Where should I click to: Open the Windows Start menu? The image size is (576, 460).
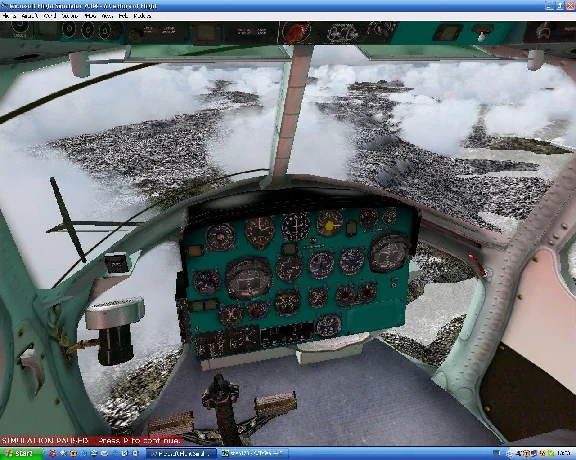[21, 453]
